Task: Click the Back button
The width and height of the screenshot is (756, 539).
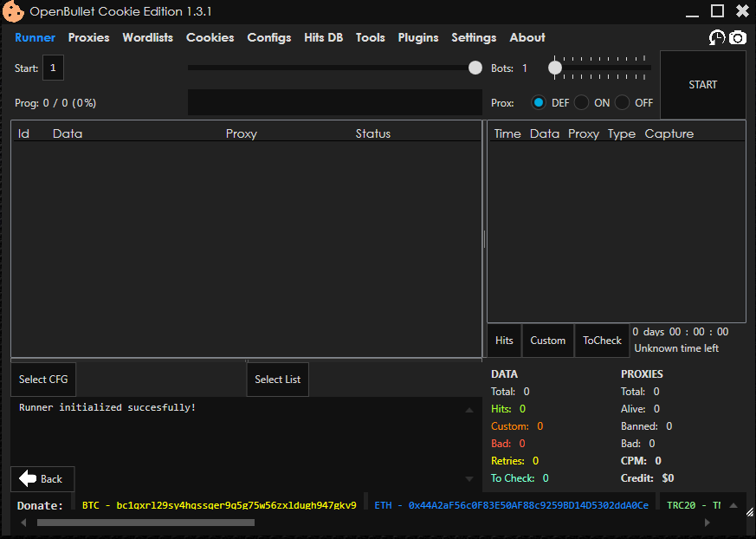Action: tap(42, 478)
